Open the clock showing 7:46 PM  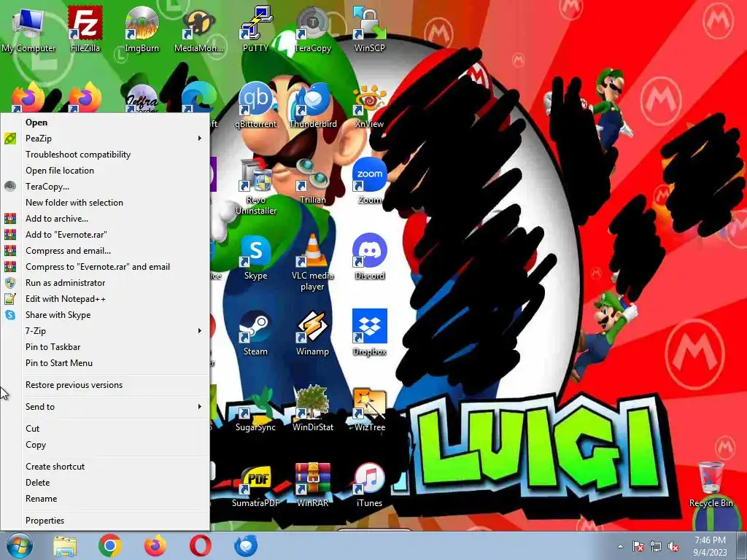pos(710,546)
